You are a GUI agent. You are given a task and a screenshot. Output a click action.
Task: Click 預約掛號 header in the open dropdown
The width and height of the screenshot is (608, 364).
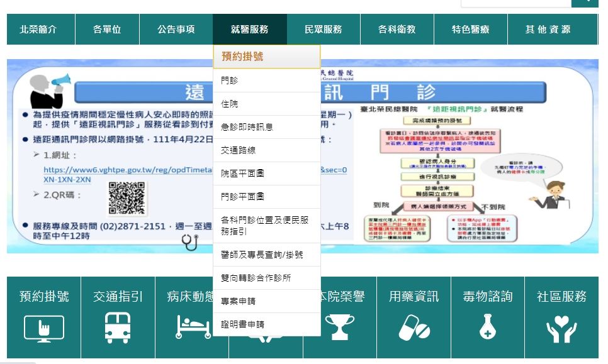click(242, 57)
